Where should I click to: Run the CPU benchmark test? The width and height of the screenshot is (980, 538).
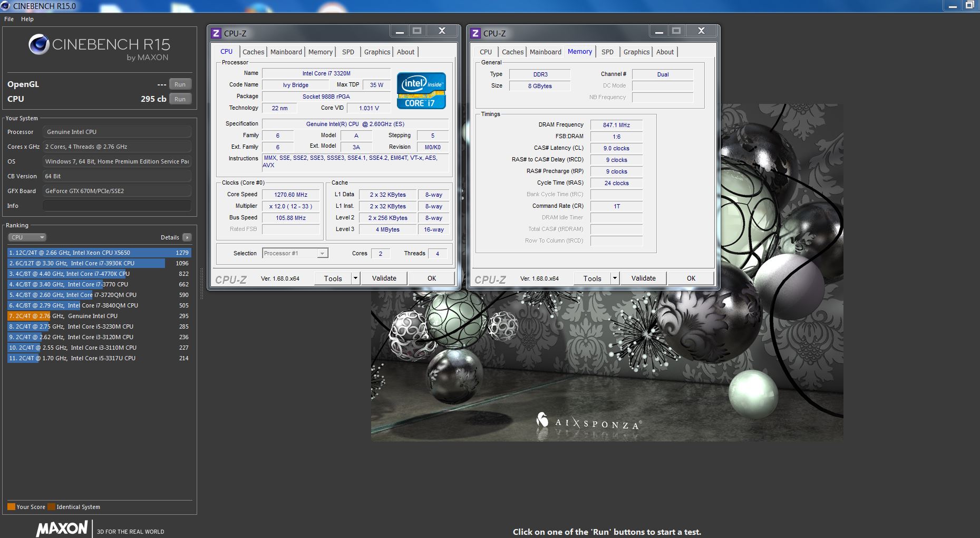[x=180, y=99]
